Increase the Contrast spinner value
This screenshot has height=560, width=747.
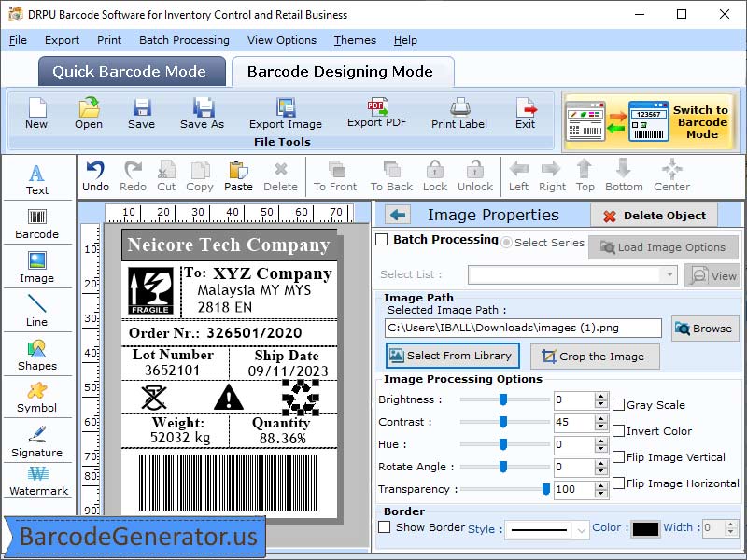[x=600, y=418]
